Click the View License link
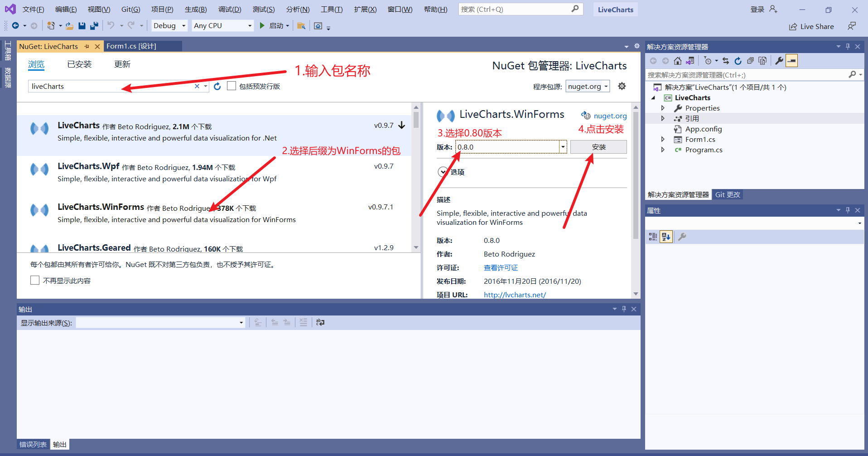This screenshot has height=456, width=868. 501,268
